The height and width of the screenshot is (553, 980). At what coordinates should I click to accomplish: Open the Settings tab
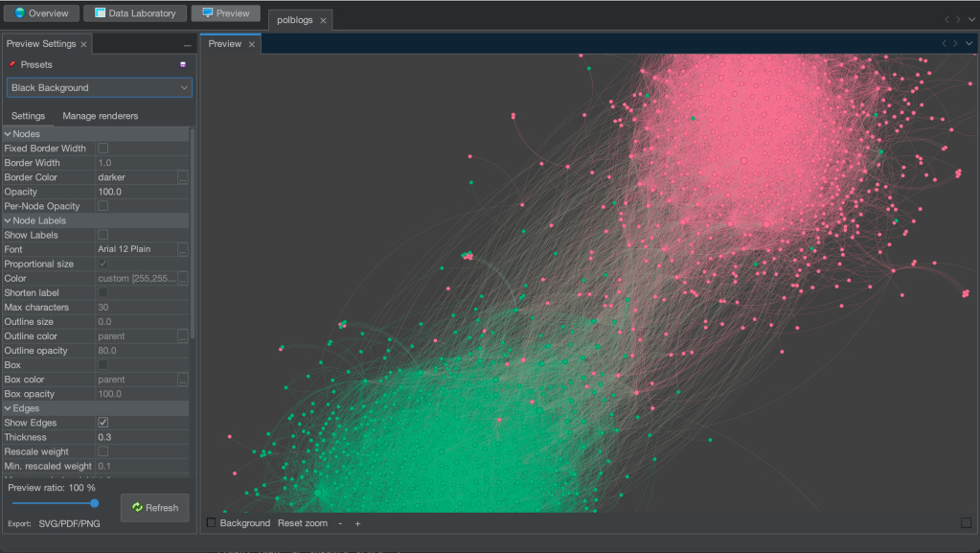click(28, 116)
